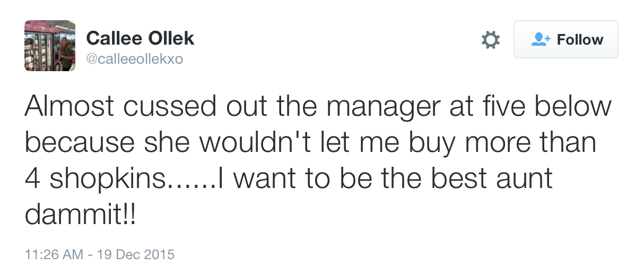Click the word "cussed" in the tweet
Screen dimensions: 644x274
click(x=169, y=107)
